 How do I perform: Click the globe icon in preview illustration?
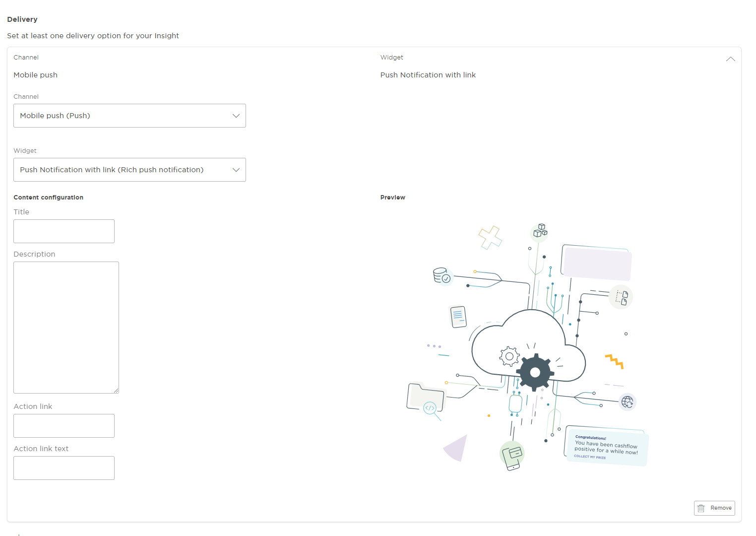628,402
